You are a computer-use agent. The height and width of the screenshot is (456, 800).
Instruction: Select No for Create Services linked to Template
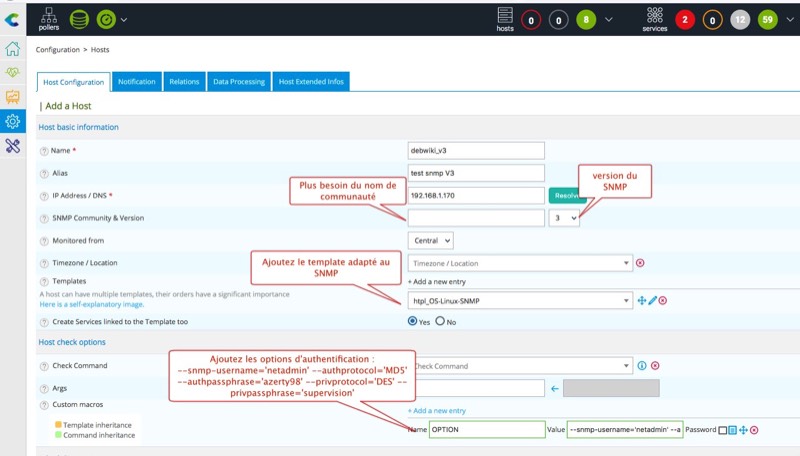pos(440,322)
